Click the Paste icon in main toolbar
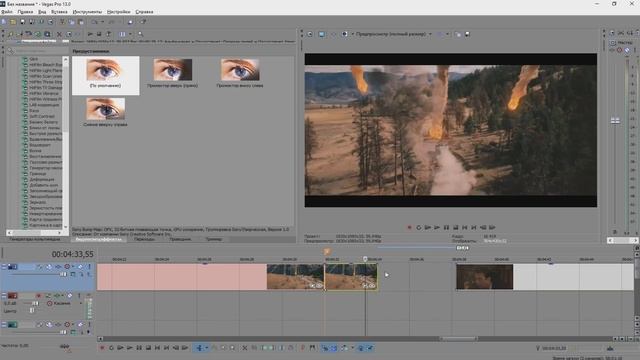 click(81, 22)
